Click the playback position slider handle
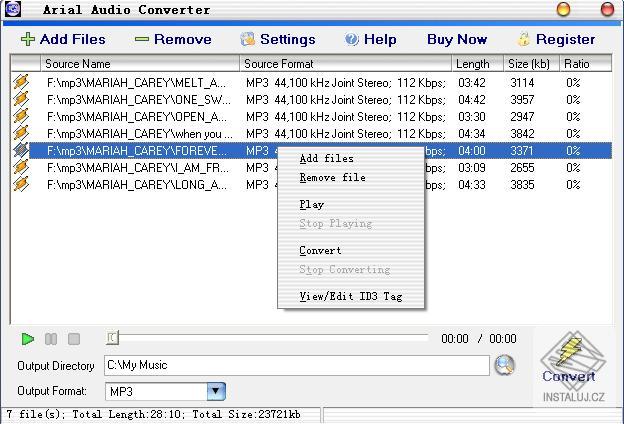The image size is (624, 424). coord(113,338)
